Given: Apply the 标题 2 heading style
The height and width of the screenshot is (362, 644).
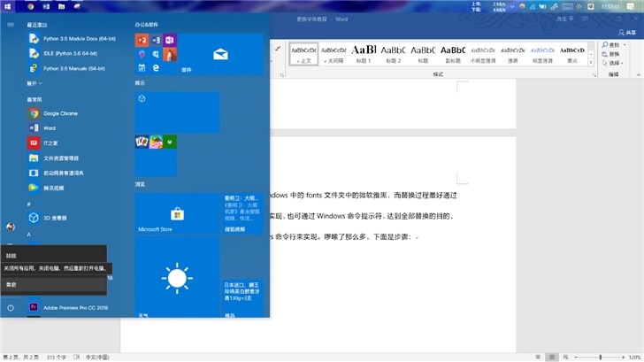Looking at the screenshot, I should click(x=393, y=54).
